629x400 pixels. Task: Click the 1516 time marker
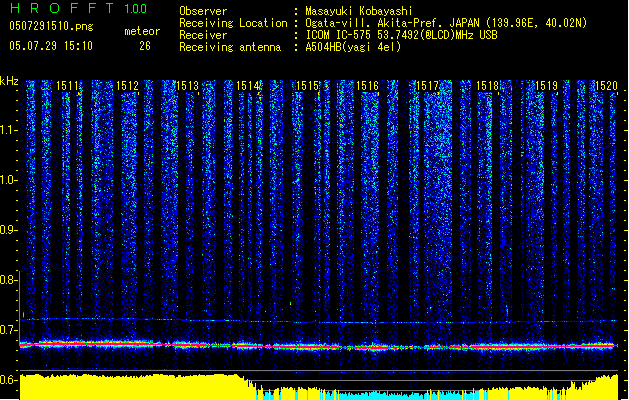tap(367, 86)
